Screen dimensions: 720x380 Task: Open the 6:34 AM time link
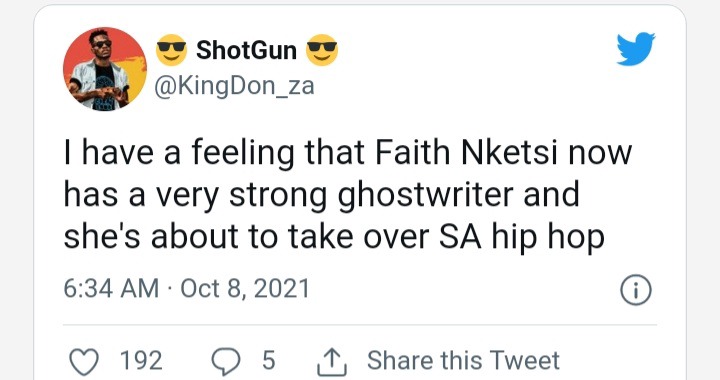coord(111,289)
